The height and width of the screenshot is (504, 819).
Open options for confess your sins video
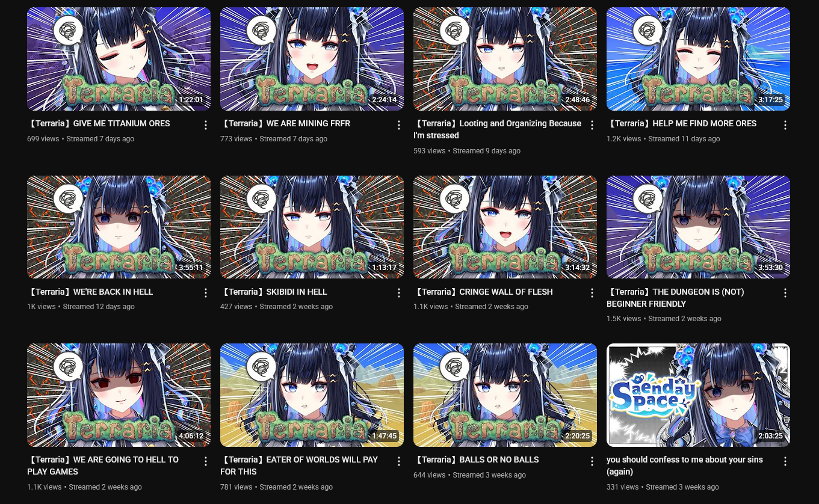click(x=785, y=461)
